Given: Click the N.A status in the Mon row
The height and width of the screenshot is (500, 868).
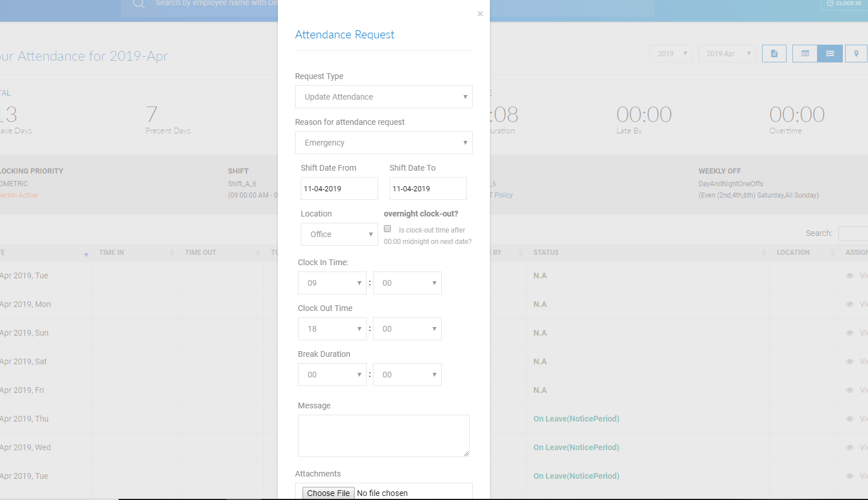Looking at the screenshot, I should point(540,304).
